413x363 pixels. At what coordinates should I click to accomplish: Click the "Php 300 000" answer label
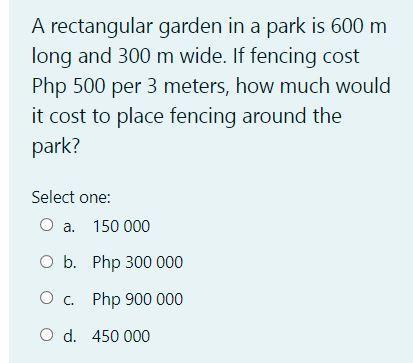[x=138, y=263]
